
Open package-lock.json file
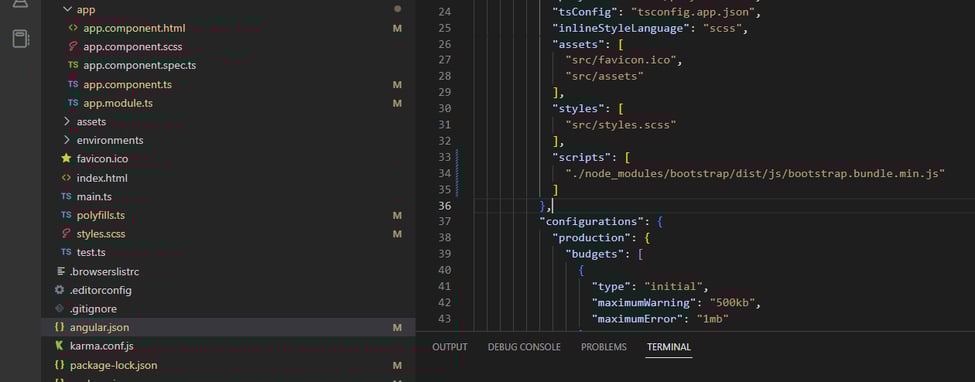point(114,365)
